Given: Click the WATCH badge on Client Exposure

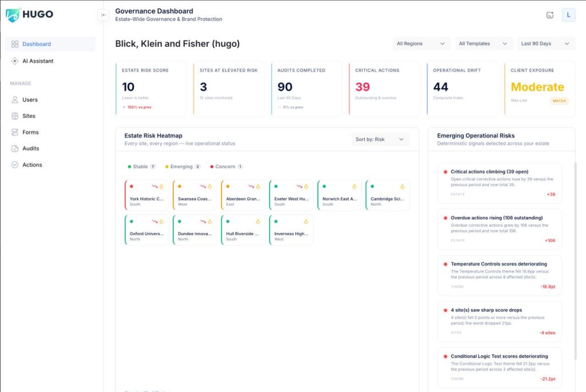Looking at the screenshot, I should click(x=559, y=101).
